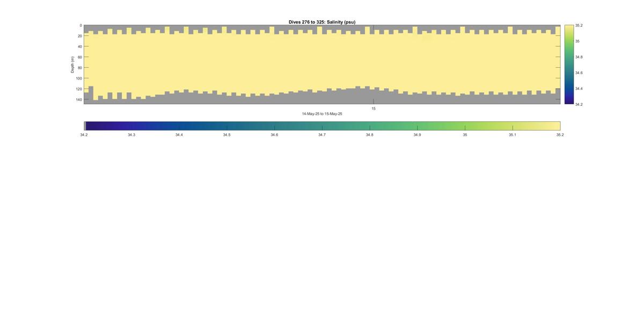This screenshot has height=334, width=644.
Task: Click "34.5" label under horizontal colorbar
Action: tap(226, 135)
